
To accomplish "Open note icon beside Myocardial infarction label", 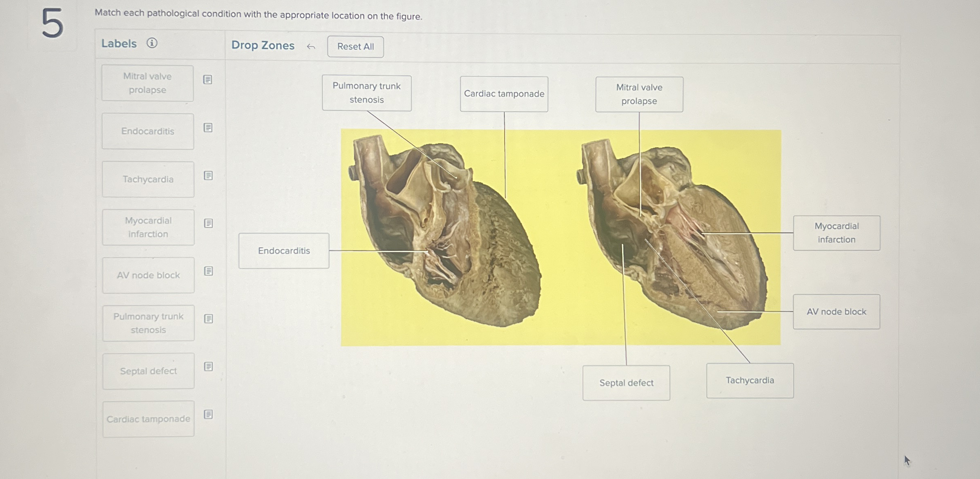I will (208, 223).
